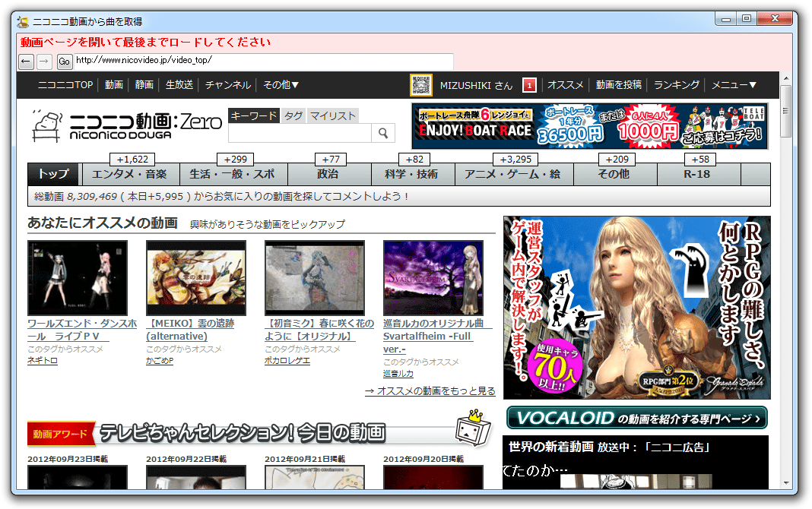Viewport: 812px width, 509px height.
Task: Open the ランキング link
Action: [677, 85]
